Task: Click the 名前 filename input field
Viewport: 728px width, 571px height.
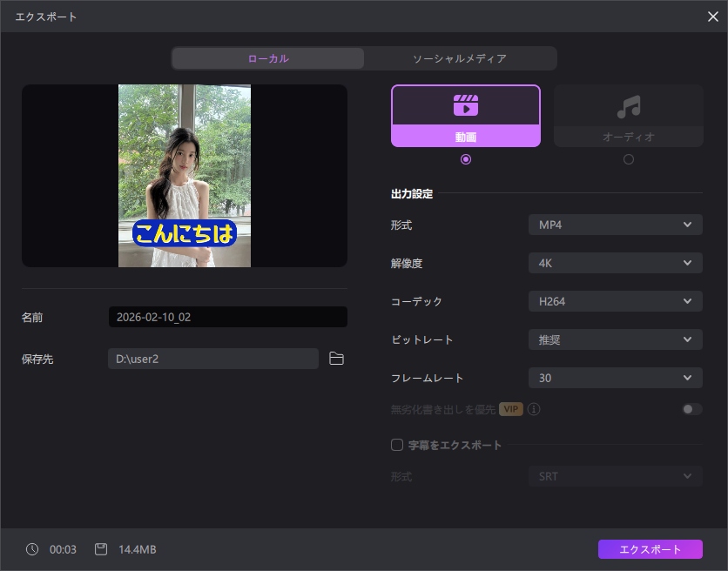Action: tap(227, 317)
